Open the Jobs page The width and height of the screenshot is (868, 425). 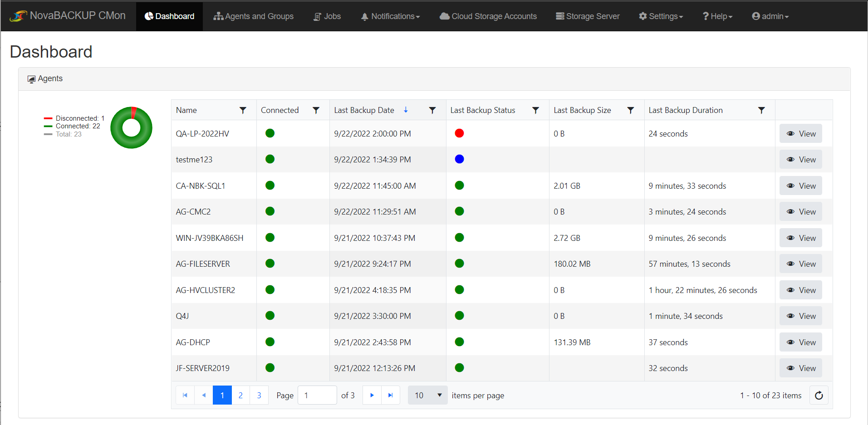(327, 16)
